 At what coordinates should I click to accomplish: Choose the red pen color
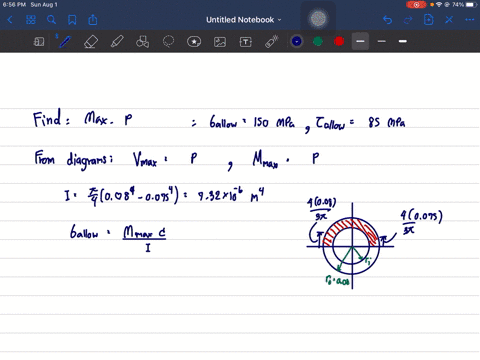click(x=339, y=41)
